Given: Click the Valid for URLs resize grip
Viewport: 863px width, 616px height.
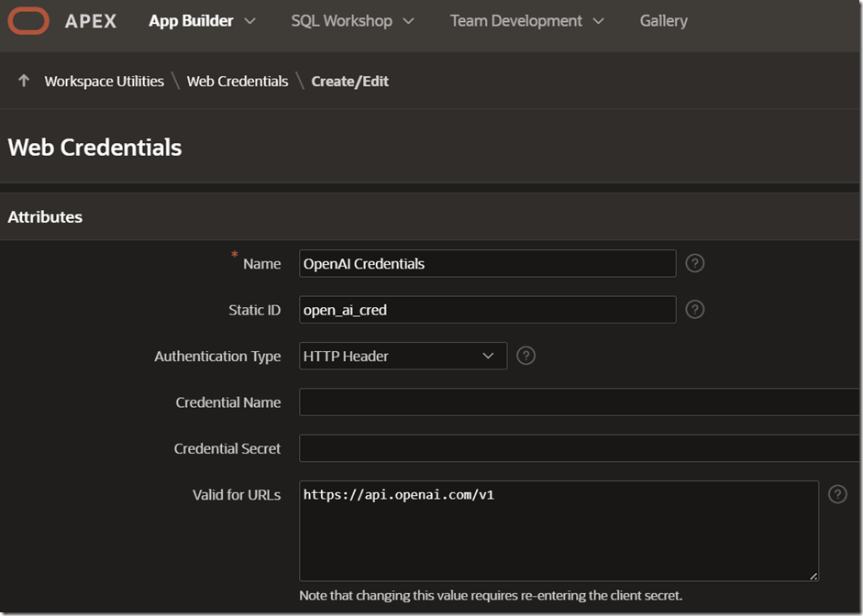Looking at the screenshot, I should [812, 576].
